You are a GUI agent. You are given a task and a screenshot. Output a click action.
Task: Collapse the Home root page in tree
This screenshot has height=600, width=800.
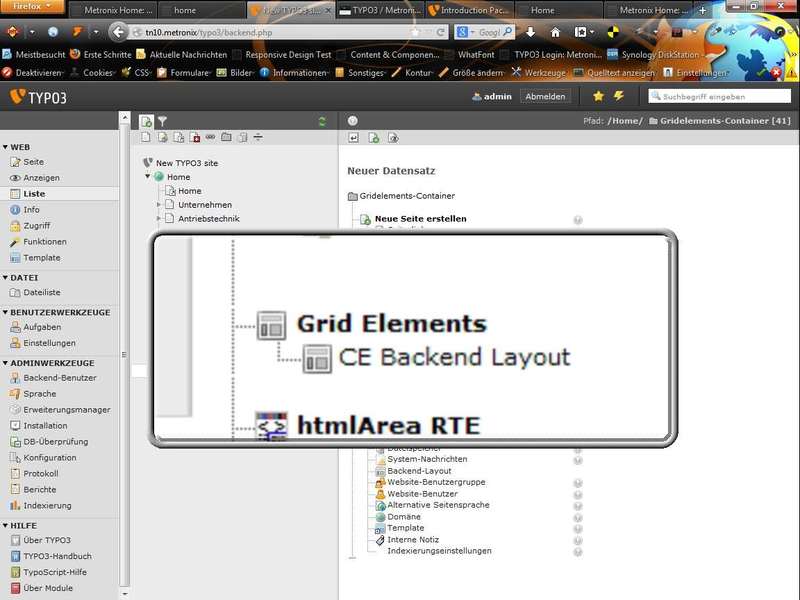click(x=147, y=177)
